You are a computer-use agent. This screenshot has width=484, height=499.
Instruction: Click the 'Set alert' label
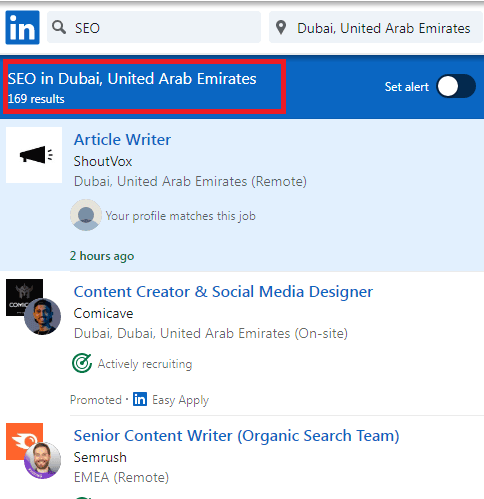406,87
